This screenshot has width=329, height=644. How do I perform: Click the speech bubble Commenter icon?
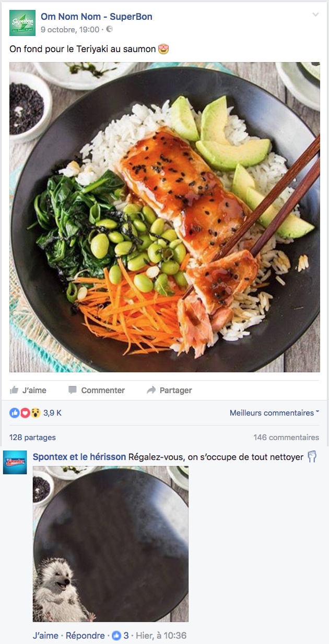coord(73,390)
